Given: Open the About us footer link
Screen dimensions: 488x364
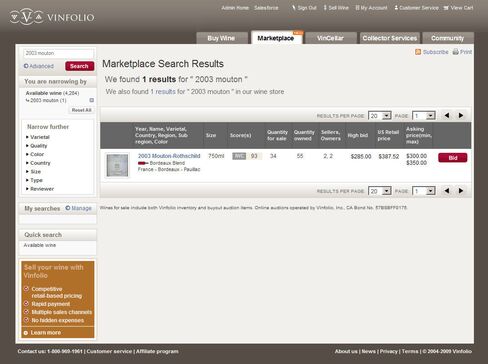Looking at the screenshot, I should 346,351.
